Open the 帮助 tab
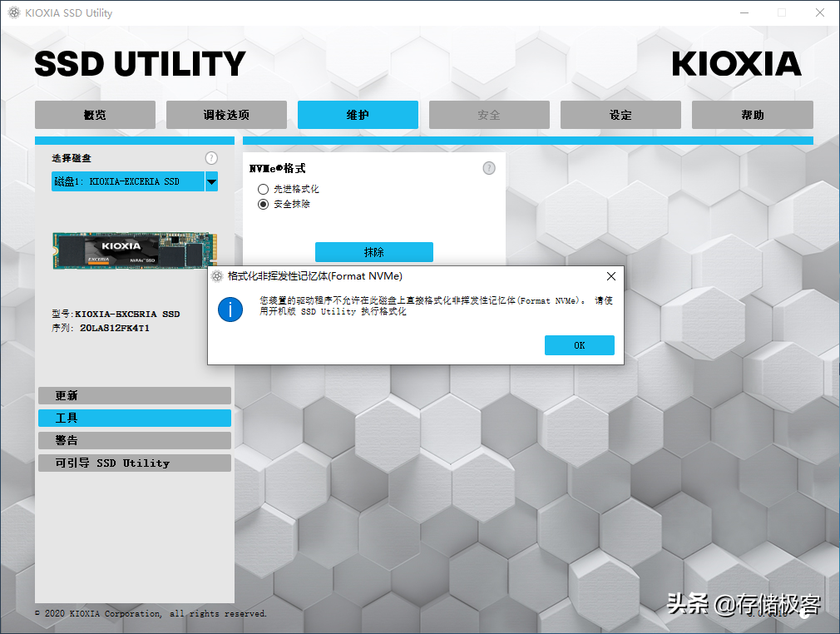840x634 pixels. [x=752, y=115]
